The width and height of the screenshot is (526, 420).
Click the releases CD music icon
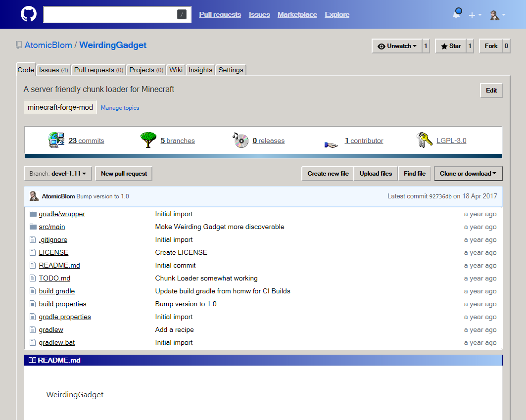click(x=240, y=140)
